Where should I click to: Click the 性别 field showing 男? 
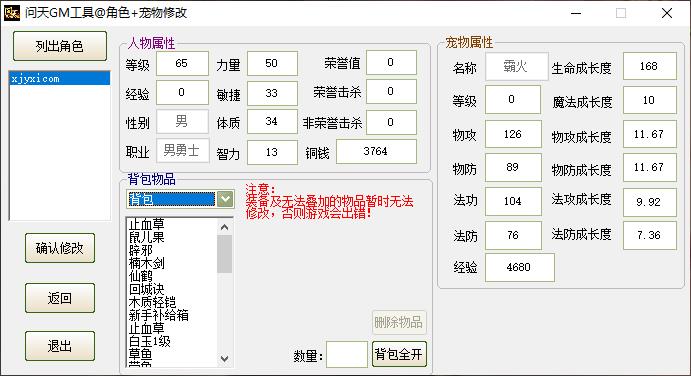(x=182, y=121)
